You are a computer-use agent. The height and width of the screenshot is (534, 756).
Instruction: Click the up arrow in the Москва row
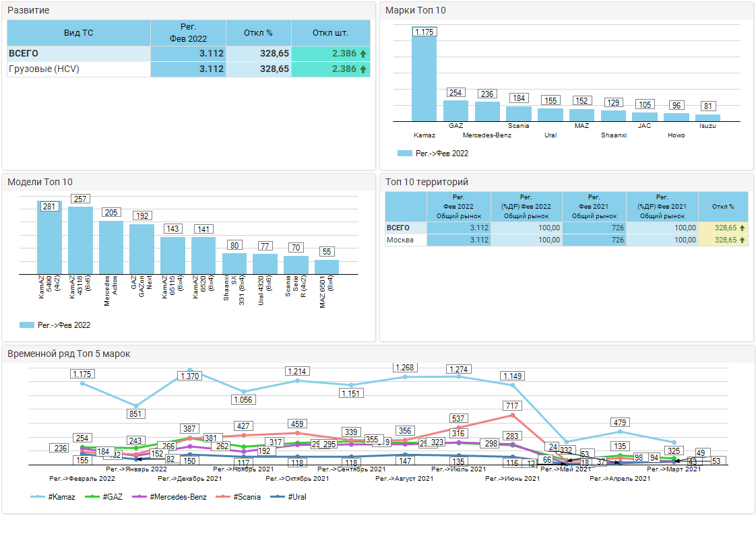click(742, 240)
